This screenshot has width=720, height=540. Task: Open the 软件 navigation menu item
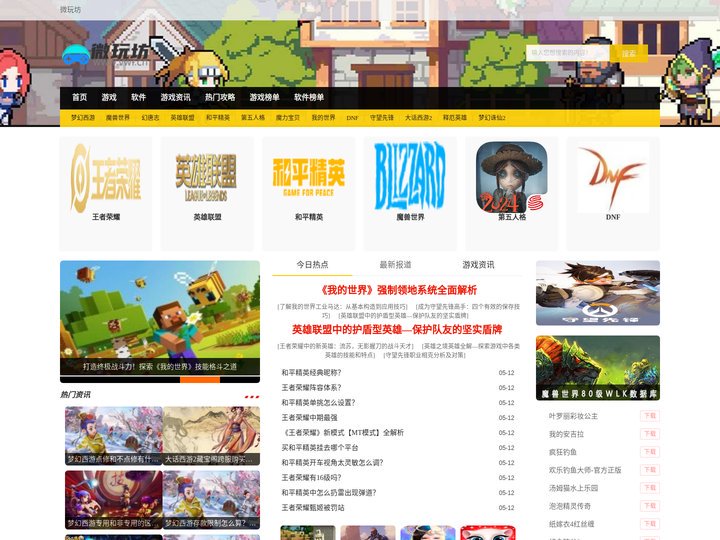pyautogui.click(x=138, y=97)
